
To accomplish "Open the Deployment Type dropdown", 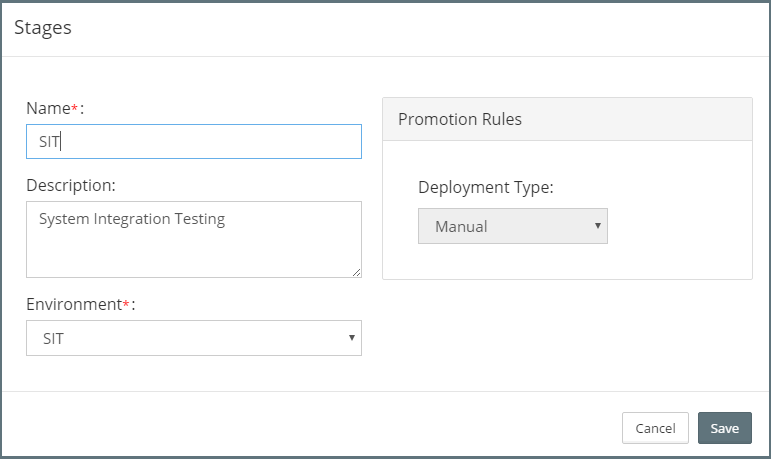I will [512, 226].
